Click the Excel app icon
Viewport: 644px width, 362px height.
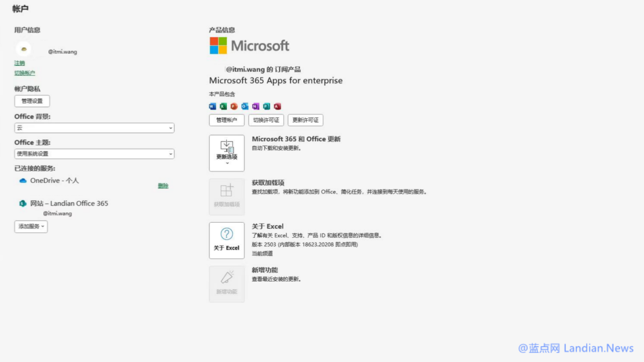[223, 106]
